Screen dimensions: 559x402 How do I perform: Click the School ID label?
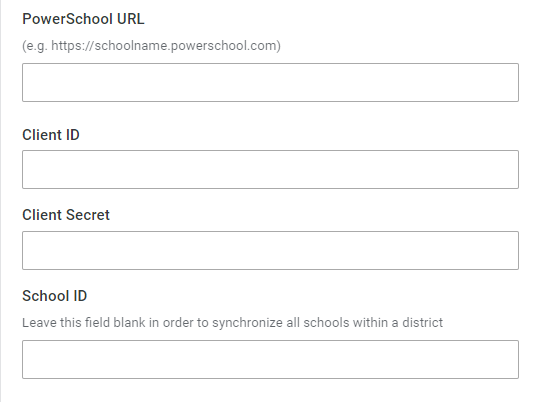pos(55,296)
